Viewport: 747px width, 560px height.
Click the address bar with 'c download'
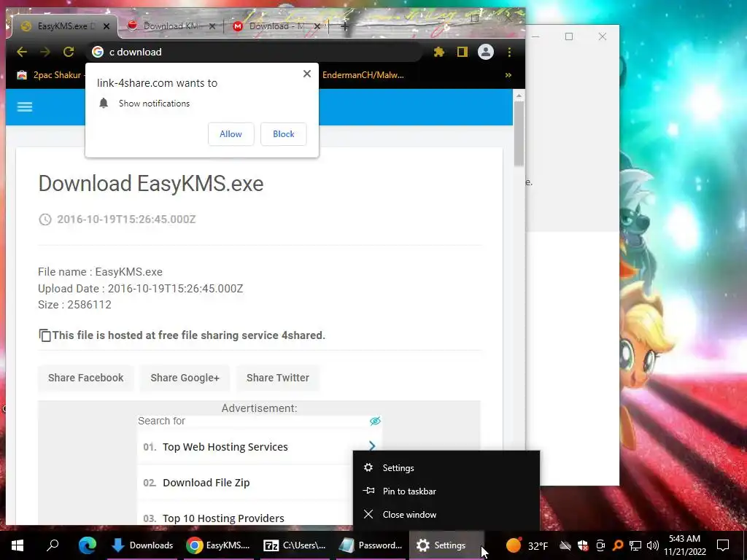pyautogui.click(x=255, y=52)
